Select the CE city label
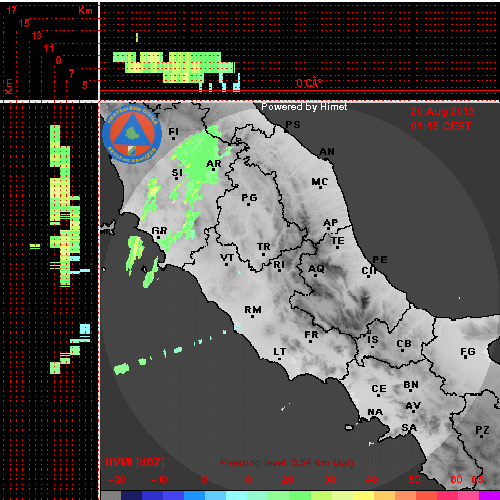Viewport: 500px width, 500px height. [379, 389]
